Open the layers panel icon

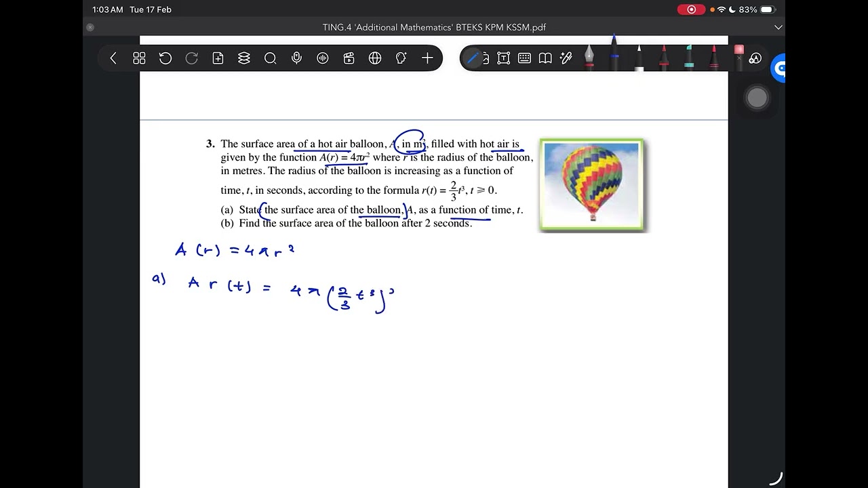click(244, 58)
